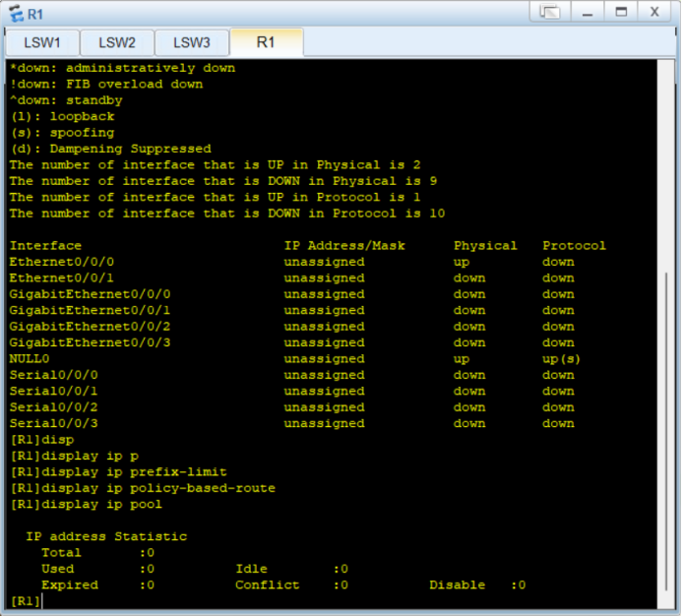682x616 pixels.
Task: Place cursor at the [R1] command prompt
Action: [x=27, y=601]
